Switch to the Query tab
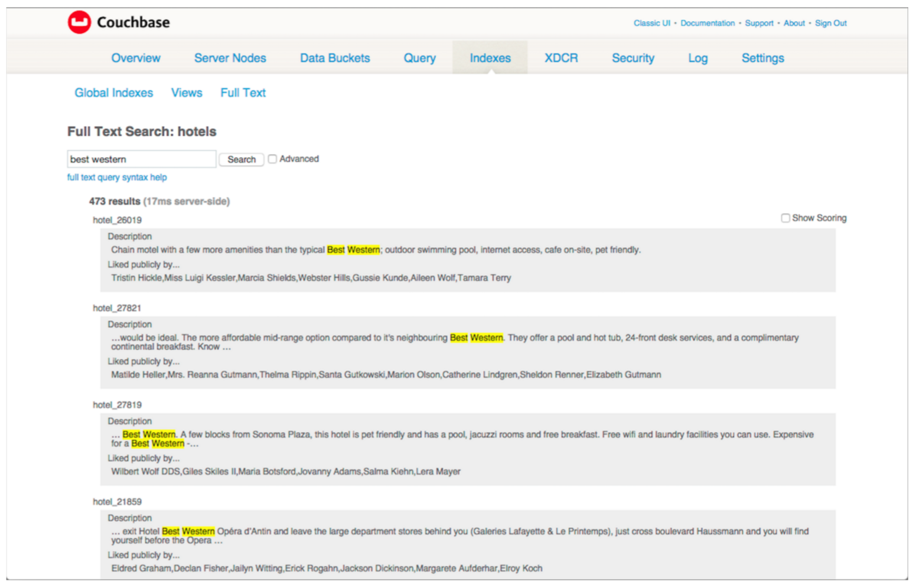The image size is (919, 588). pyautogui.click(x=420, y=58)
